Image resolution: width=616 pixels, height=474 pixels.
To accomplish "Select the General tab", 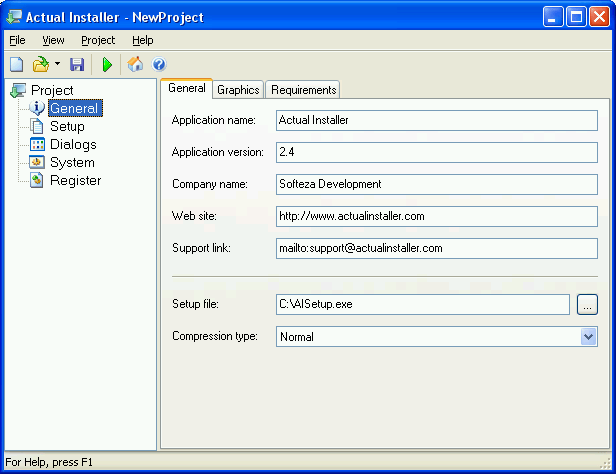I will coord(187,88).
